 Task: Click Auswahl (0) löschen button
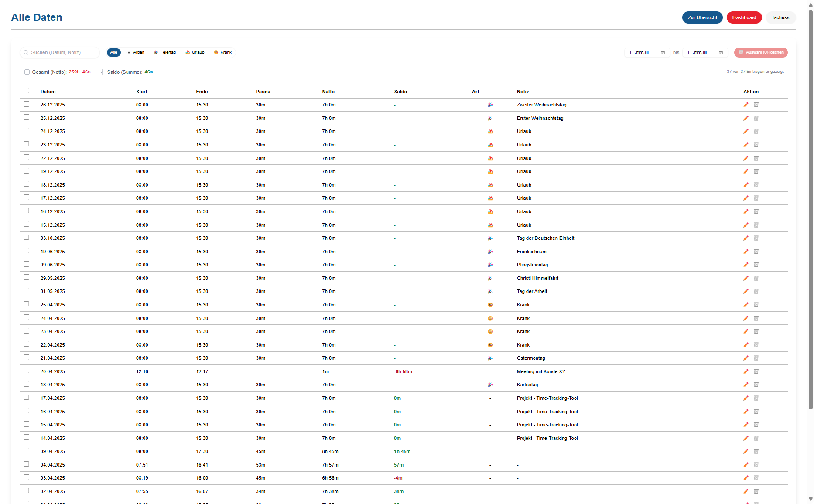[x=761, y=52]
